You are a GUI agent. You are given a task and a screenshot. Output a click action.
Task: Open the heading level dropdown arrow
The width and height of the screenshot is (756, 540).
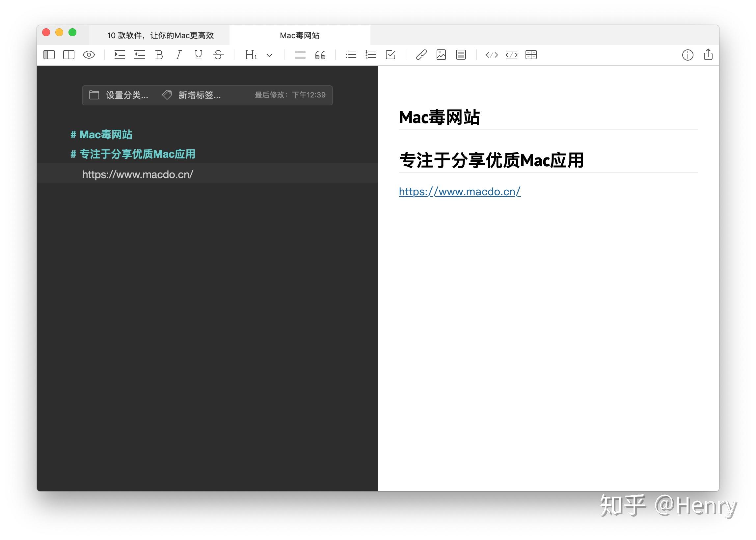tap(270, 55)
